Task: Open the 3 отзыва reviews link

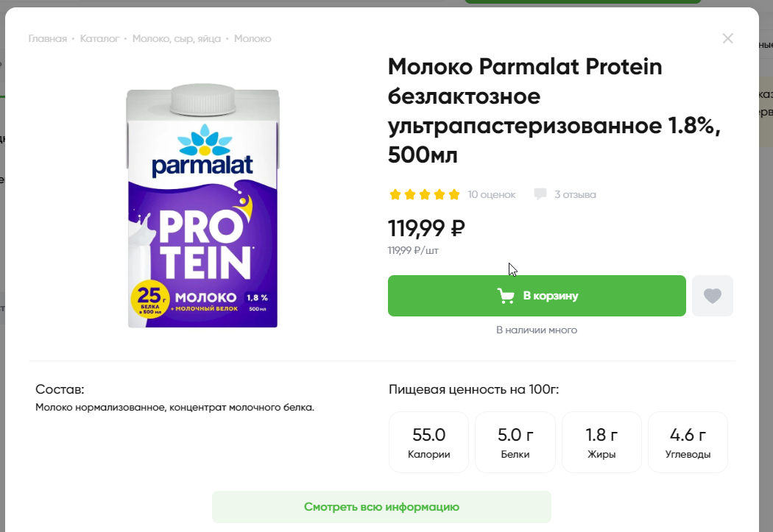Action: point(575,195)
